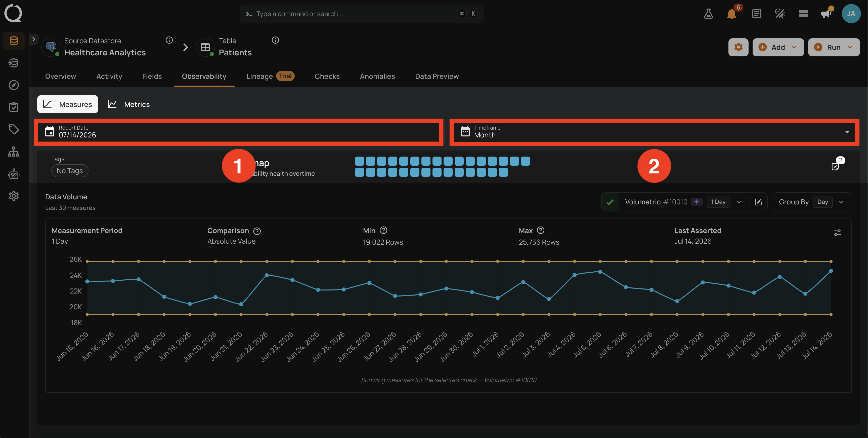This screenshot has height=438, width=868.
Task: Switch to the Checks tab
Action: [x=327, y=76]
